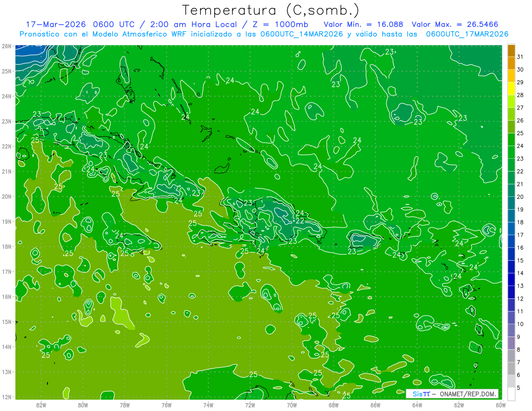532x411 pixels.
Task: Click the 18N latitude axis label
Action: coord(7,247)
